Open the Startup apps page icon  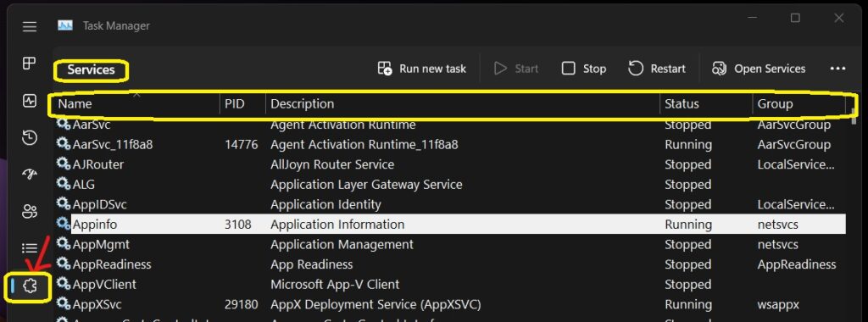point(30,175)
